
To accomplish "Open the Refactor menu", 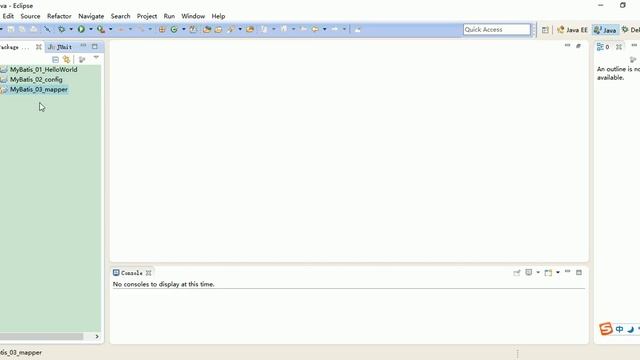I will coord(59,16).
